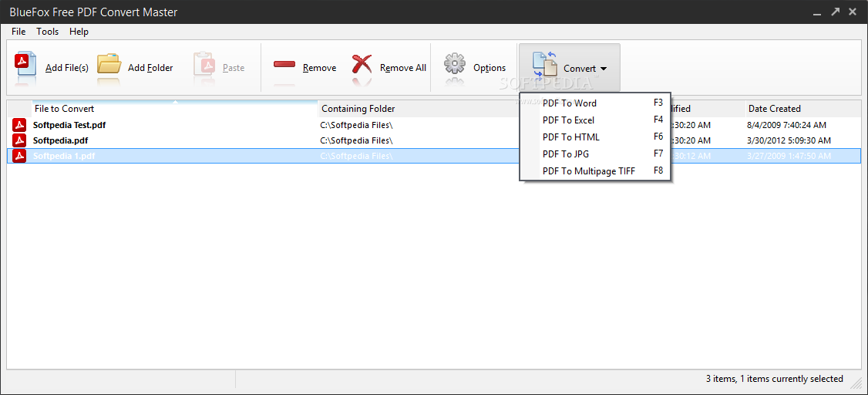
Task: Click folder path of Softpedia.pdf row
Action: coord(356,140)
